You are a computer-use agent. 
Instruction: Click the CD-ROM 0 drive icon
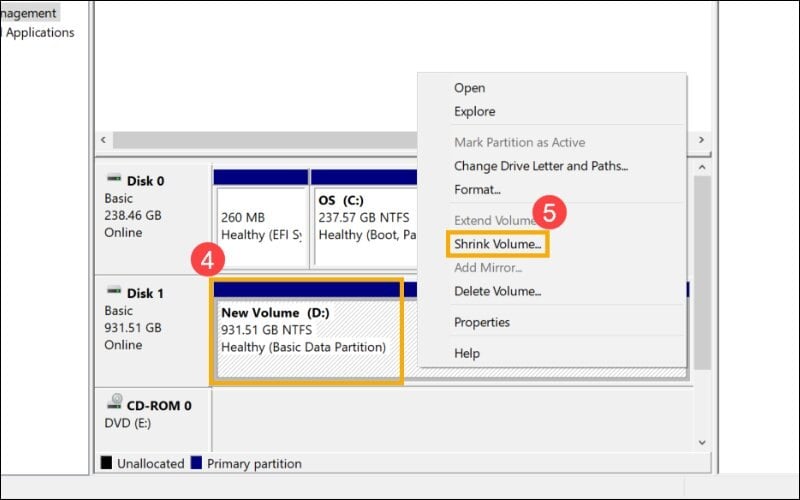[x=114, y=405]
